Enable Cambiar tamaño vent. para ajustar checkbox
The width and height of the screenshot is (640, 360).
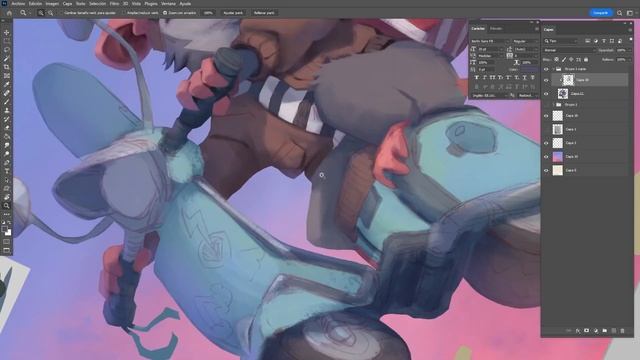(62, 13)
